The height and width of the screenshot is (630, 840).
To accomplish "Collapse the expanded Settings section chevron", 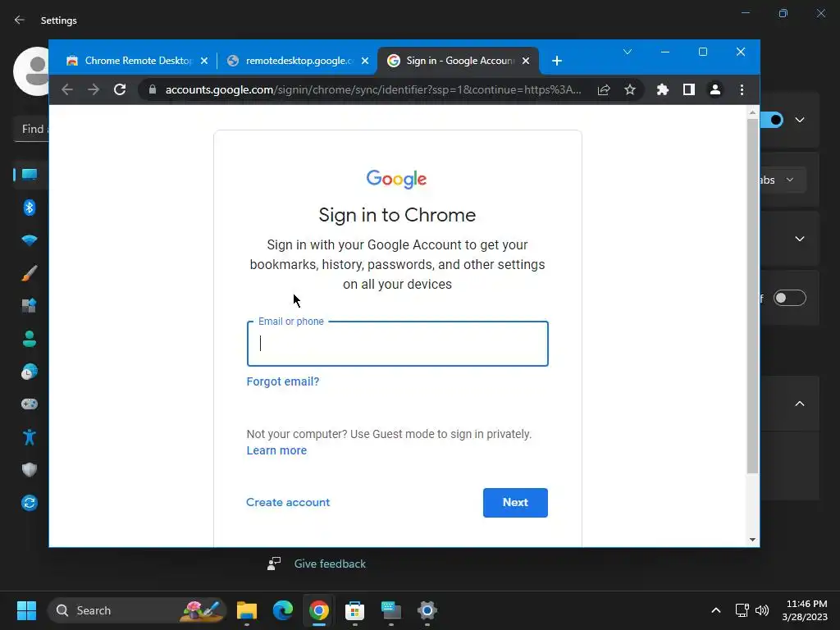I will 800,404.
